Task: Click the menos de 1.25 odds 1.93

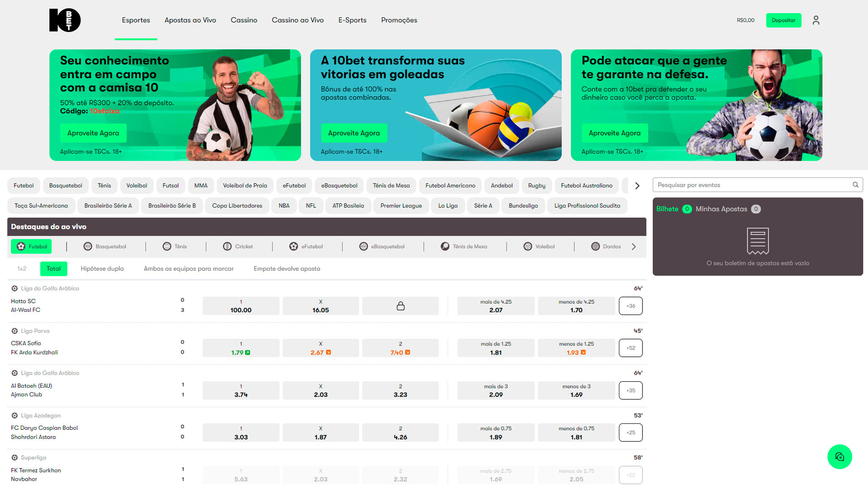Action: point(576,348)
